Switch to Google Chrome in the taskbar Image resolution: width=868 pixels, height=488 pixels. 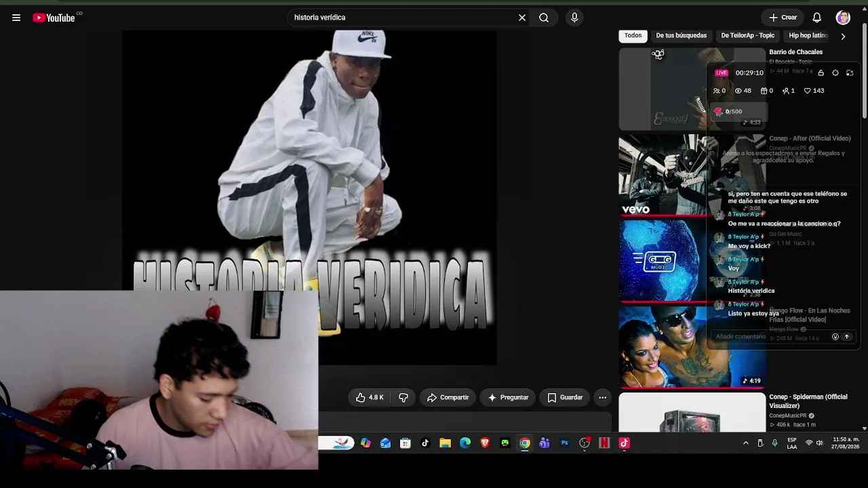pyautogui.click(x=525, y=443)
